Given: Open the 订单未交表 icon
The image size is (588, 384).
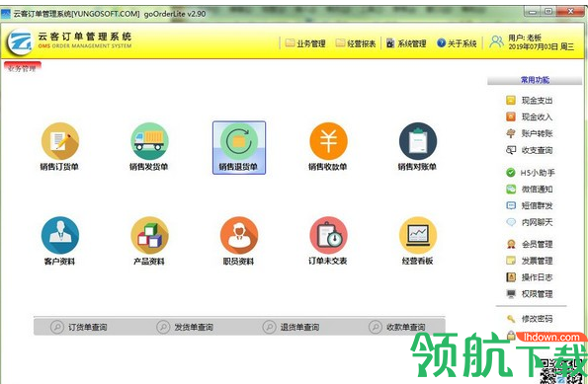Looking at the screenshot, I should [x=328, y=241].
